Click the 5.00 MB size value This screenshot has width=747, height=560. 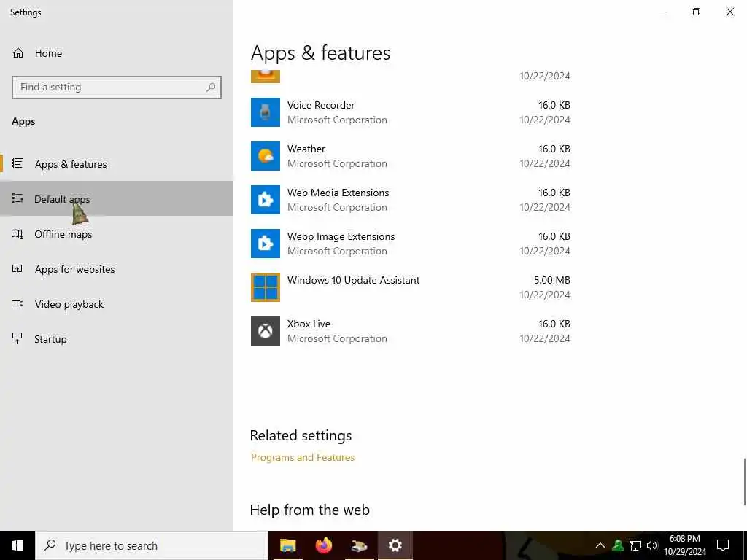(551, 280)
